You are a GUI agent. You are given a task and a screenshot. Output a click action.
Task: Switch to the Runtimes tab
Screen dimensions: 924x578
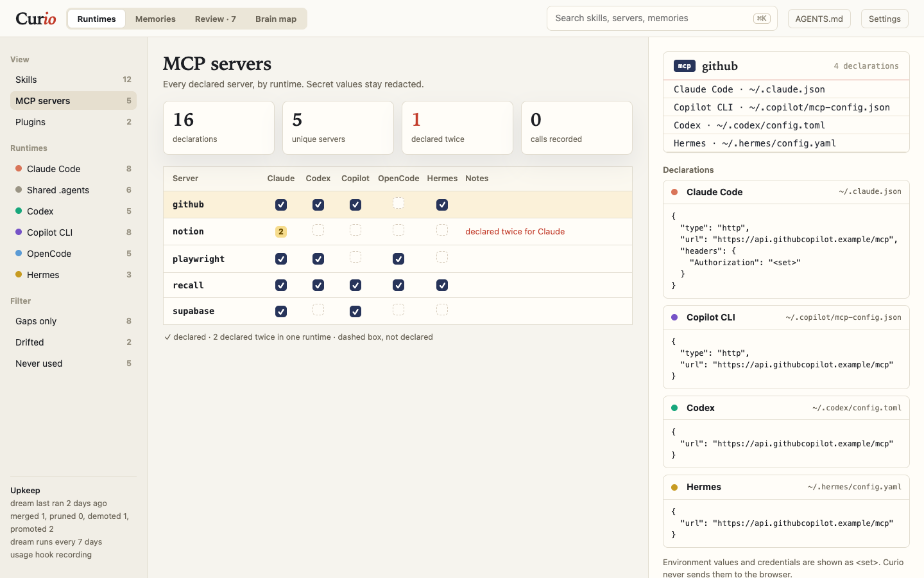96,19
